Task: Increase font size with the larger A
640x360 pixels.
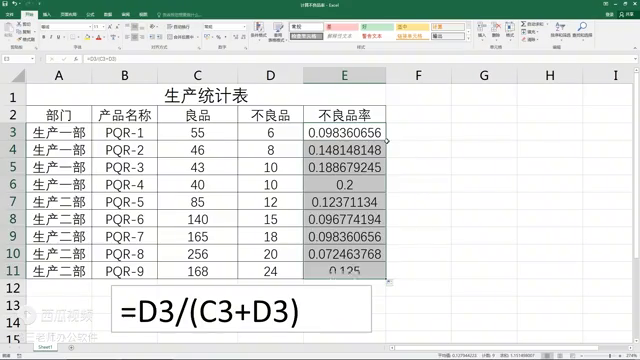Action: pyautogui.click(x=110, y=27)
